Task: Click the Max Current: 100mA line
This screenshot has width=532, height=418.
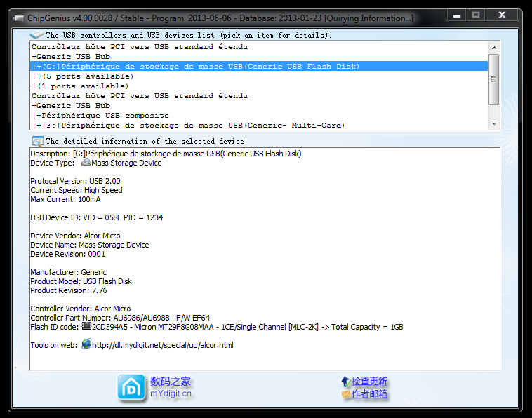Action: pyautogui.click(x=65, y=199)
